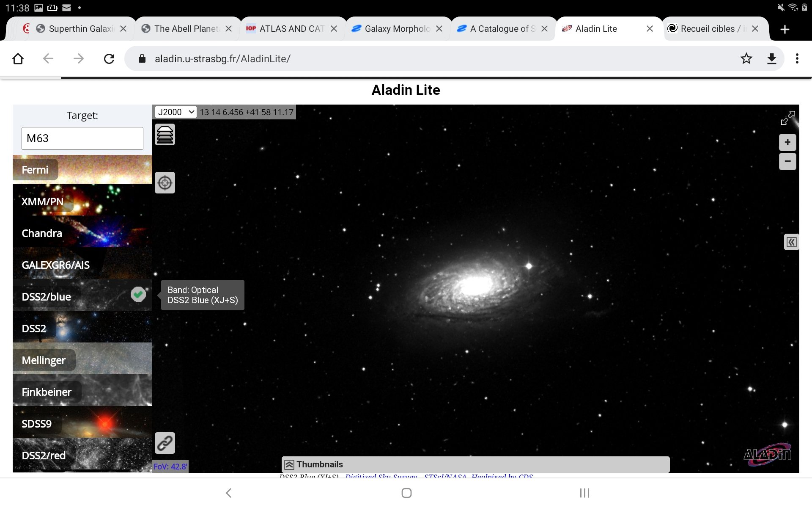
Task: Click the FoV: 42.8' readout
Action: [x=170, y=467]
